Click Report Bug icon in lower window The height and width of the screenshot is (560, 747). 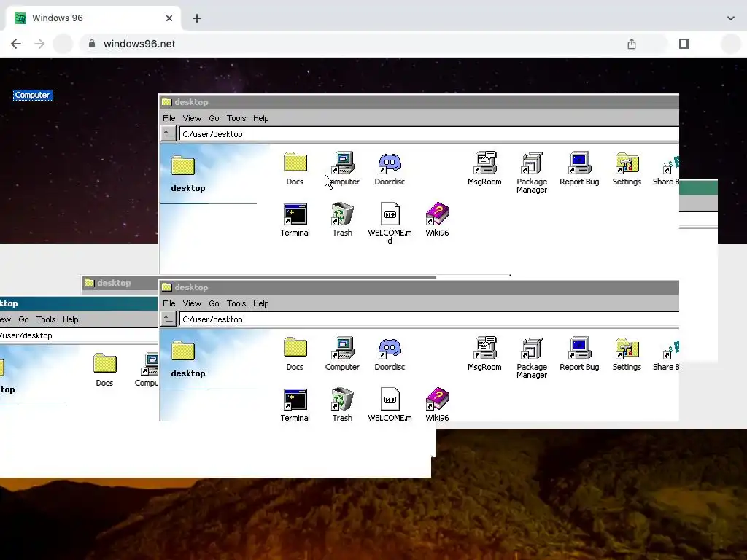(x=579, y=354)
